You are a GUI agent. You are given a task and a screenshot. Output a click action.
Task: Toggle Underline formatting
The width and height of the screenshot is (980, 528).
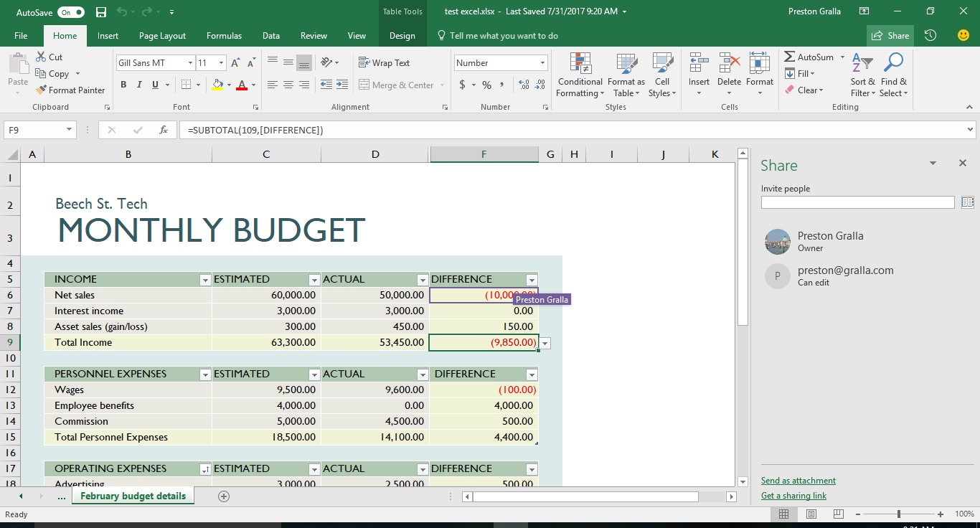pos(155,85)
